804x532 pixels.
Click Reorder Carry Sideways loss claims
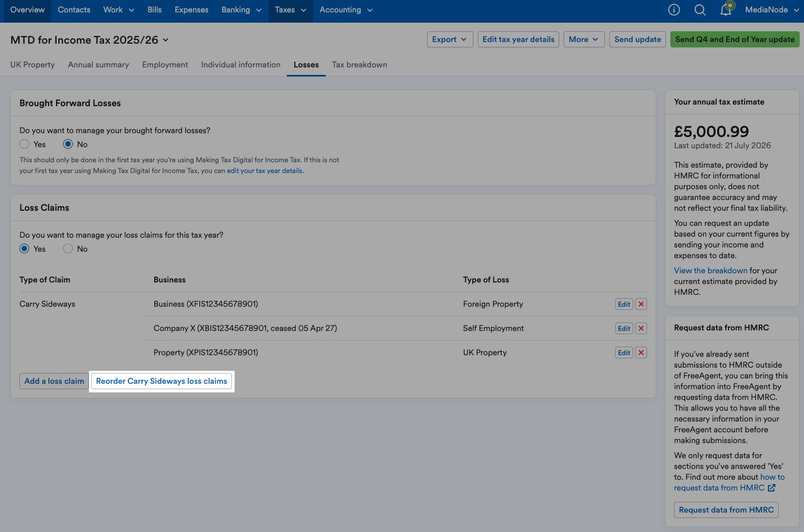(161, 381)
